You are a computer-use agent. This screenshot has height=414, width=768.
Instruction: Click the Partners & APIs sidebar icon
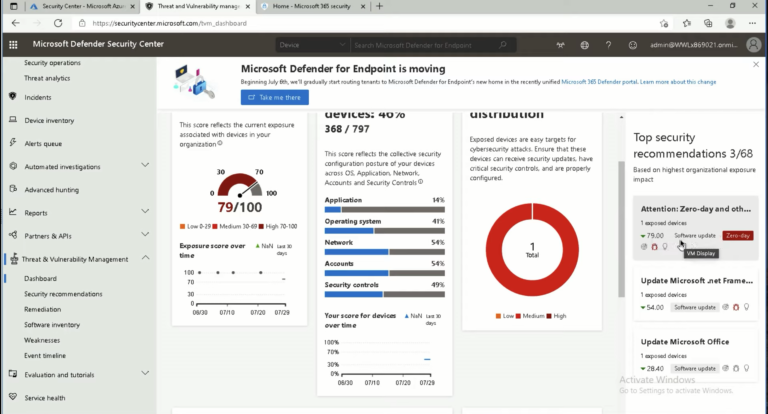[x=13, y=235]
